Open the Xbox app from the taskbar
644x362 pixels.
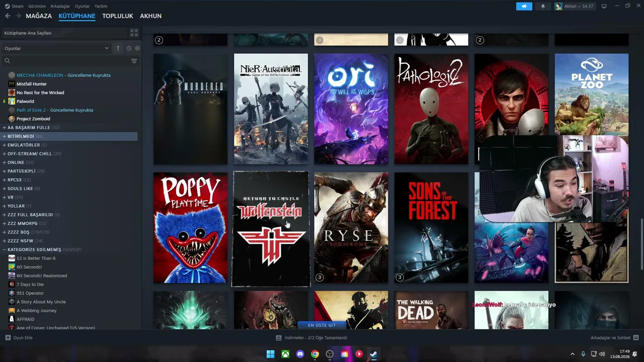pos(285,354)
